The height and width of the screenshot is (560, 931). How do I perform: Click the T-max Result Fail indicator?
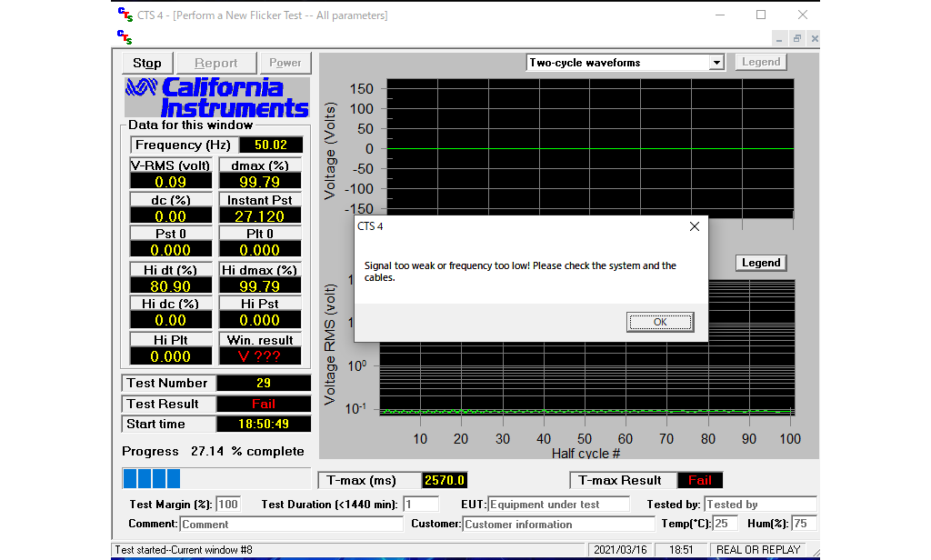pyautogui.click(x=699, y=480)
